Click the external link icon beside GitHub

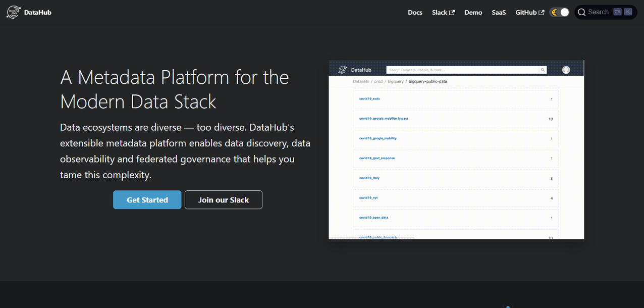542,13
